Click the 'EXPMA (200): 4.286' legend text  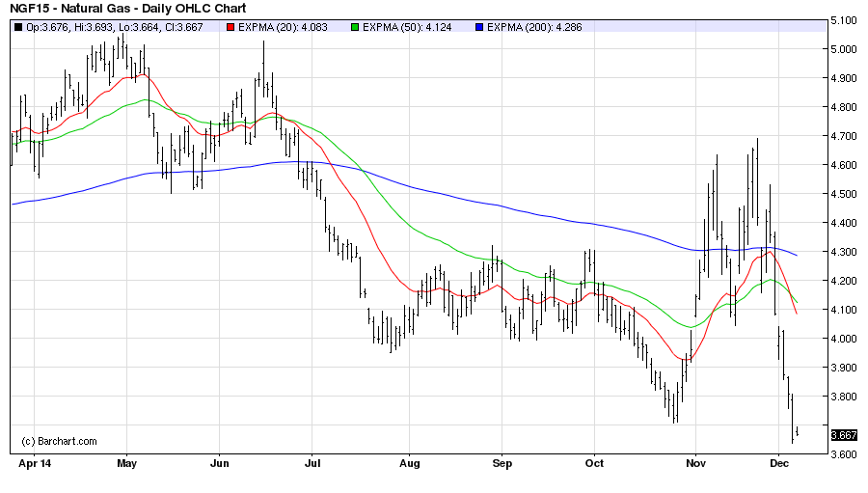pos(534,27)
